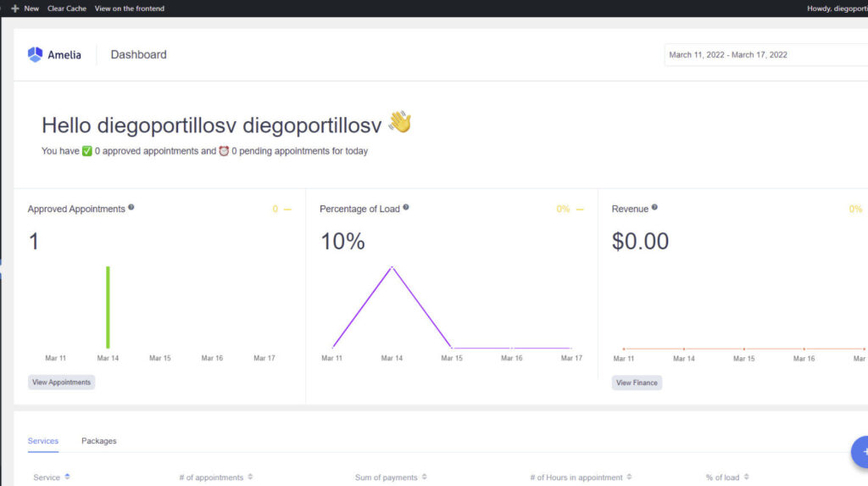The width and height of the screenshot is (868, 486).
Task: Click the Amelia logo icon
Action: coord(35,54)
